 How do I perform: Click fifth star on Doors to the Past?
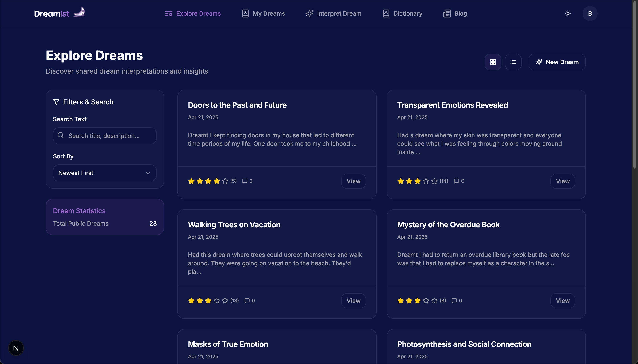(225, 181)
